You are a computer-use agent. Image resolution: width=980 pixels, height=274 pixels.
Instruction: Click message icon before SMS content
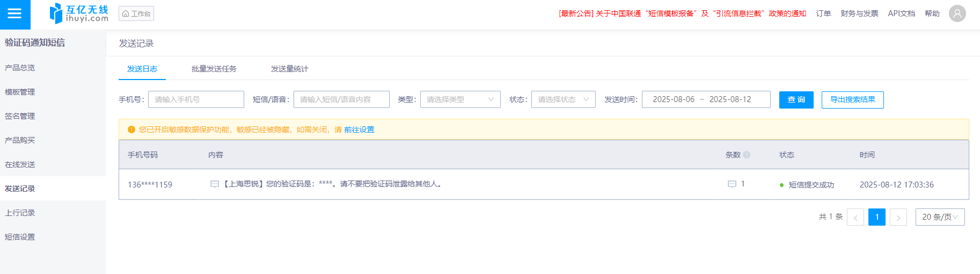point(215,184)
